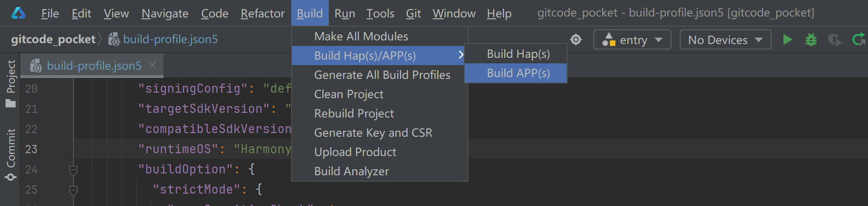The image size is (868, 206).
Task: Click Clean Project in the Build menu
Action: pyautogui.click(x=349, y=95)
